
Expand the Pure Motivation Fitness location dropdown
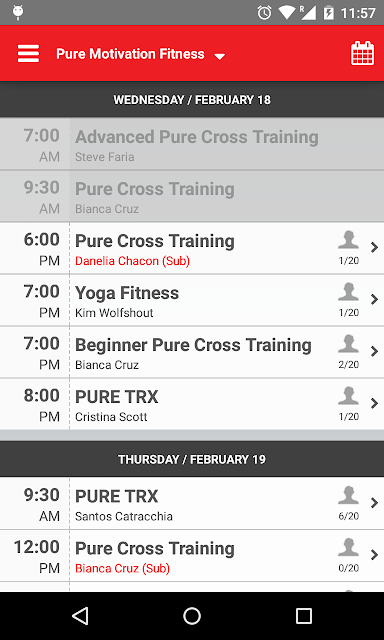pos(140,54)
